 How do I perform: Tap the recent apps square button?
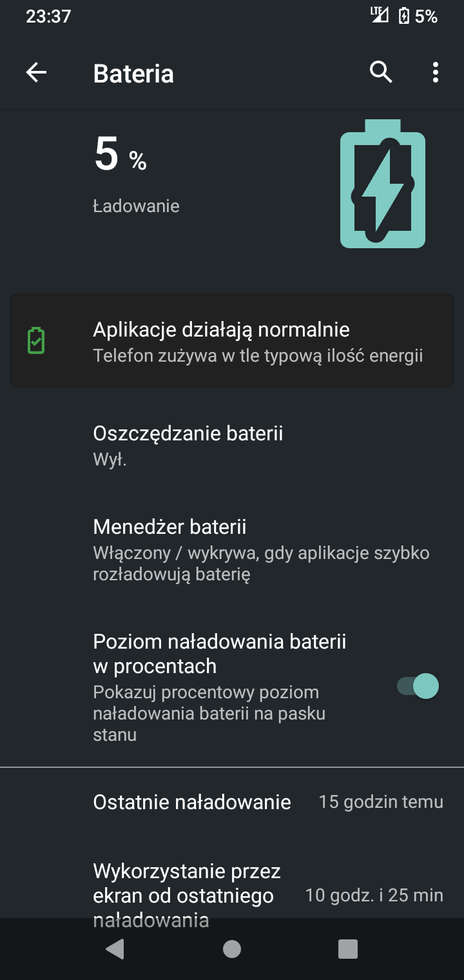[348, 948]
